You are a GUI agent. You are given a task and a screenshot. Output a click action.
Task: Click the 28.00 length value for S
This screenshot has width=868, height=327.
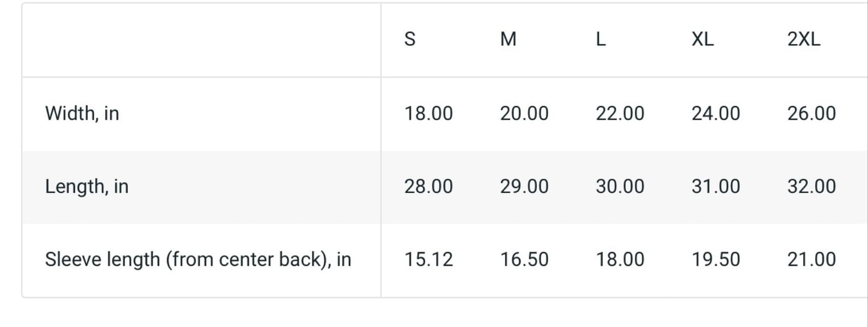[x=428, y=186]
